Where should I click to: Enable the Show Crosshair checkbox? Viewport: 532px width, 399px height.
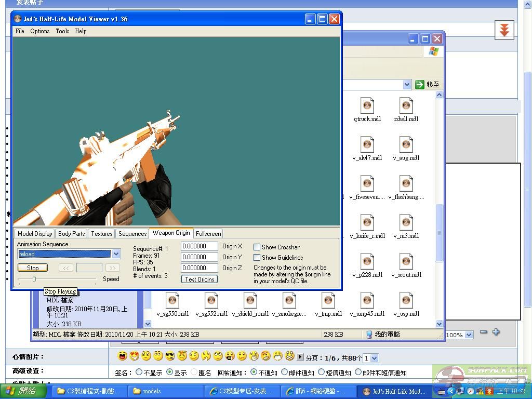(x=257, y=247)
